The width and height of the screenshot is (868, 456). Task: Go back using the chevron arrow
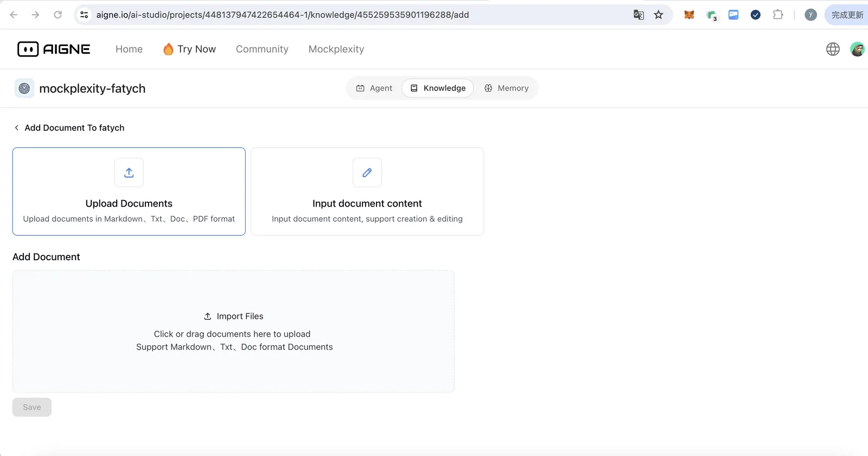click(x=17, y=128)
